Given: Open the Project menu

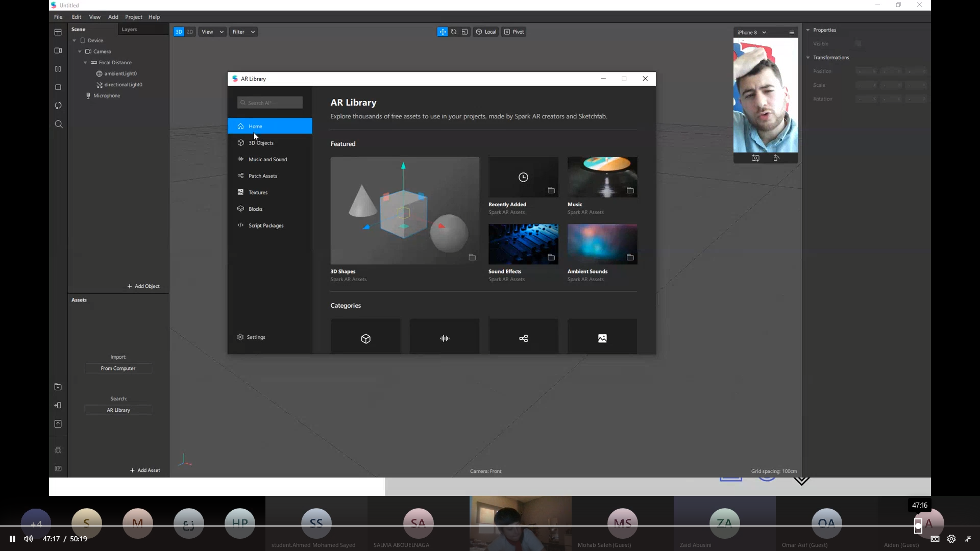Looking at the screenshot, I should (x=134, y=17).
